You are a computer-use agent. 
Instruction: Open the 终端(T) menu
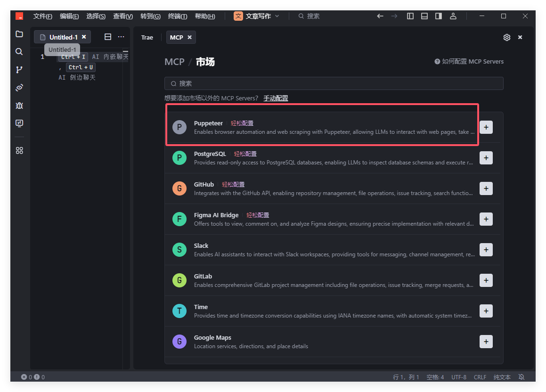(178, 16)
